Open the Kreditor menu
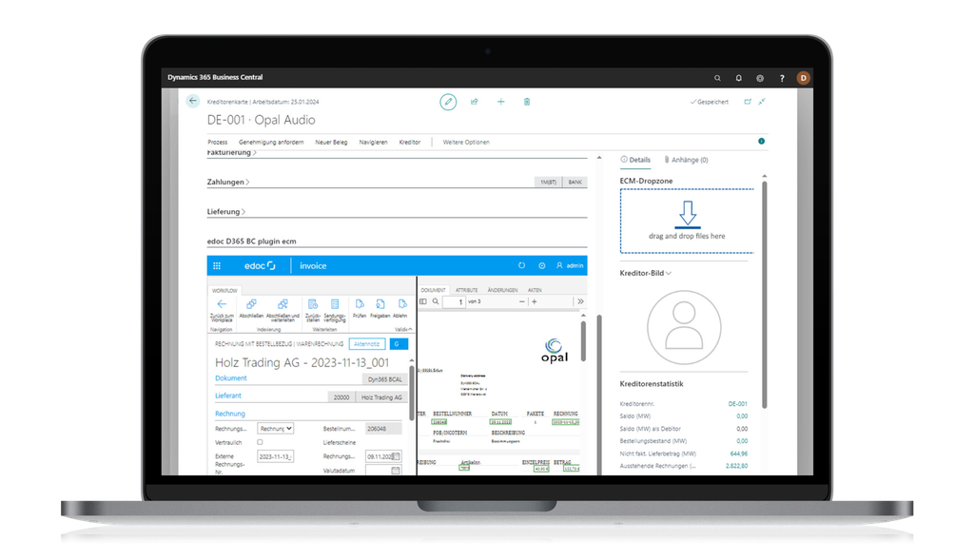Image resolution: width=974 pixels, height=560 pixels. tap(409, 143)
